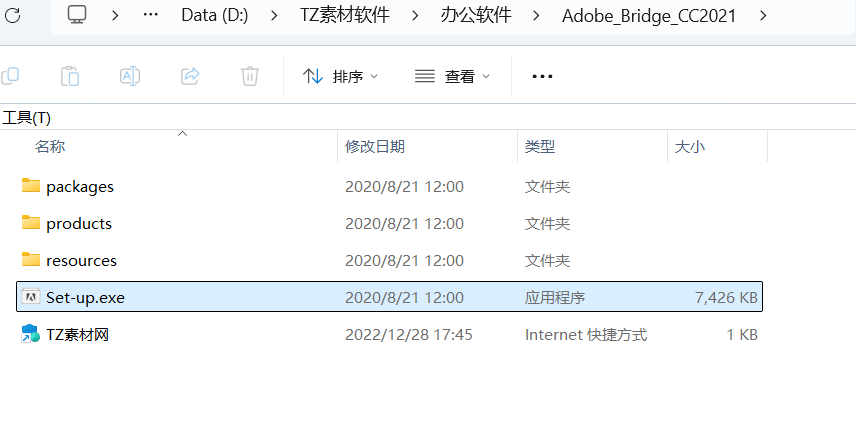Click 应用程序 type cell
This screenshot has height=424, width=856.
click(555, 297)
